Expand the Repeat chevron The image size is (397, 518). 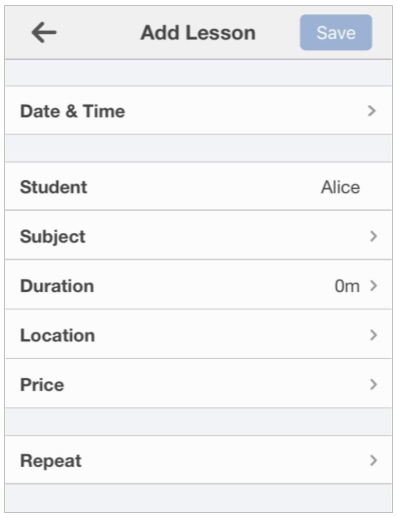point(373,460)
